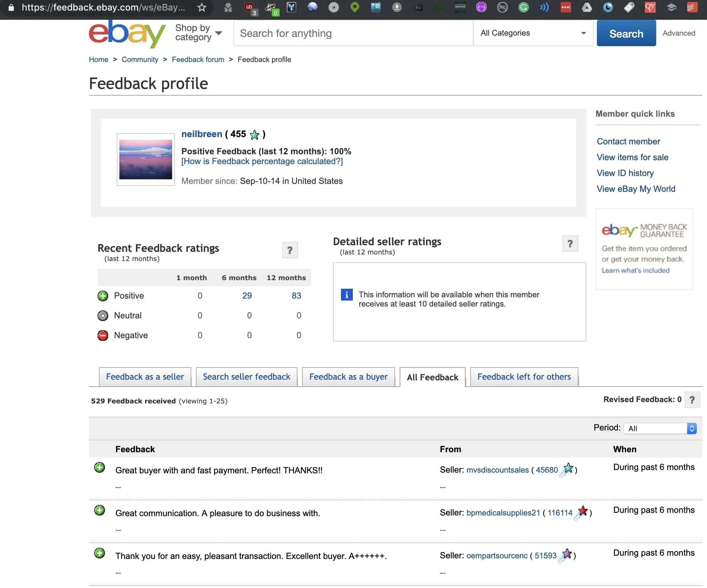
Task: Open LastPass extension icon
Action: pos(566,7)
